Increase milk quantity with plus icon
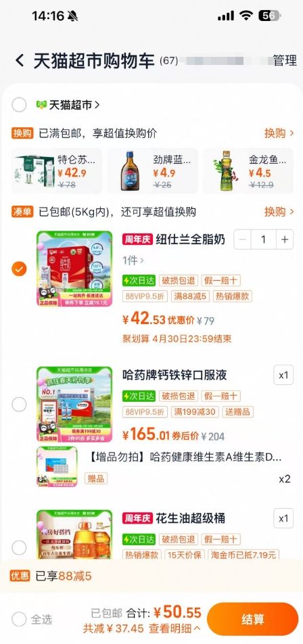Image resolution: width=303 pixels, height=644 pixels. (285, 239)
